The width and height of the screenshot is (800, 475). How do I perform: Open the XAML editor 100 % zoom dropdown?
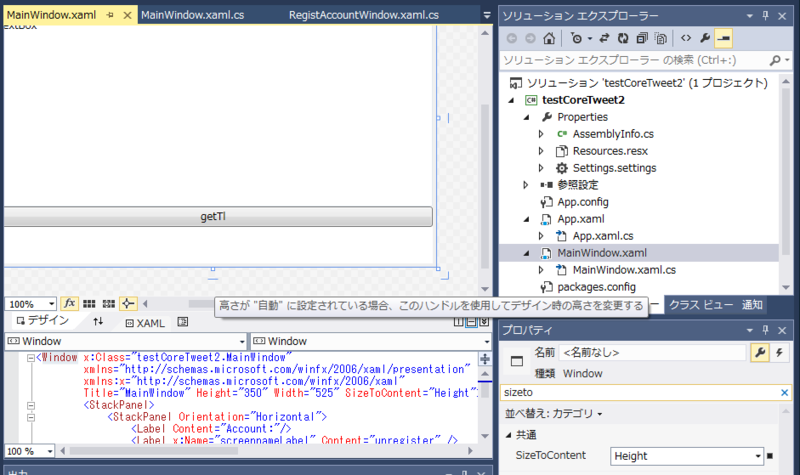[x=49, y=451]
